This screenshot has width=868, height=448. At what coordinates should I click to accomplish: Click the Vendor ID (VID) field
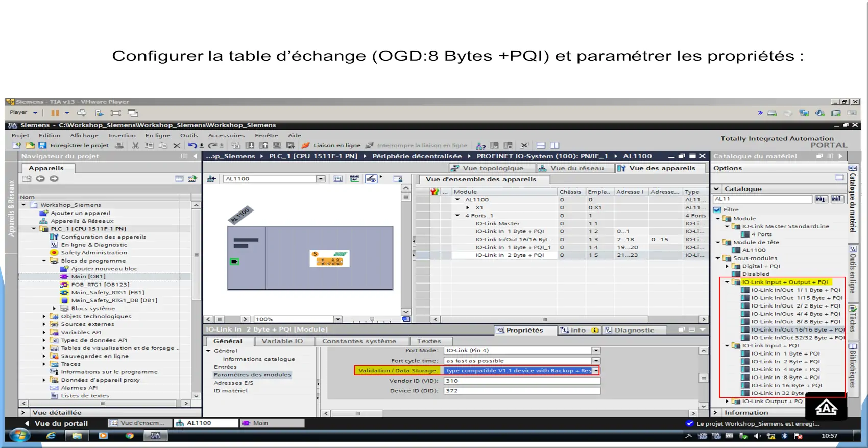(x=521, y=381)
